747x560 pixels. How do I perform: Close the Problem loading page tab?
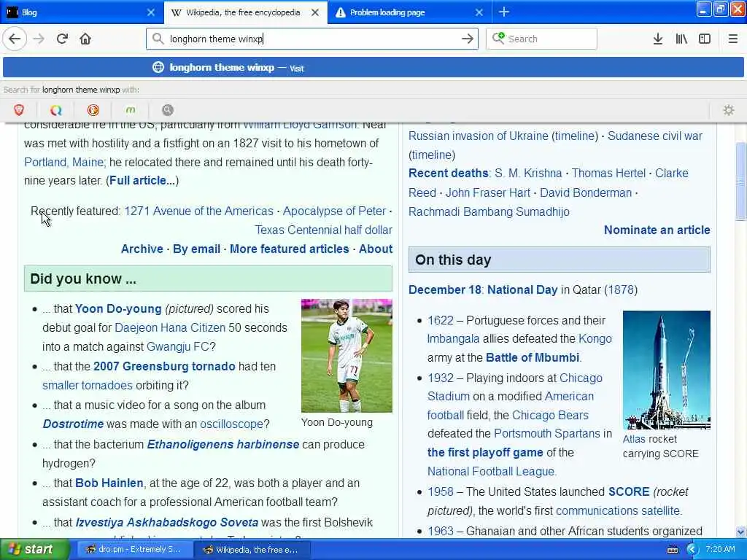tap(479, 12)
